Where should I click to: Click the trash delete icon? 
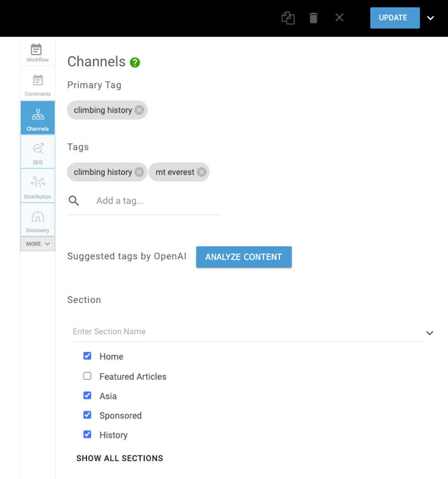[x=313, y=18]
